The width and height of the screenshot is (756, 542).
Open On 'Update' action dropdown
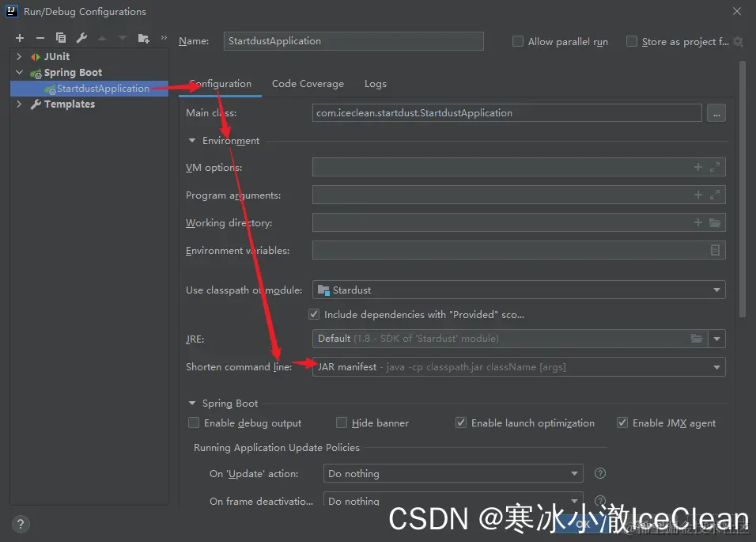(x=453, y=473)
